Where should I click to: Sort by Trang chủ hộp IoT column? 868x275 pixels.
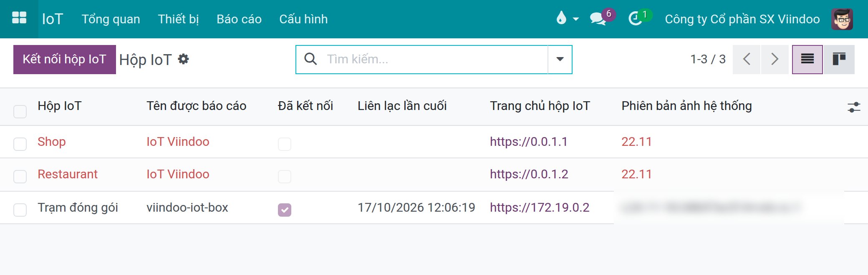point(540,106)
